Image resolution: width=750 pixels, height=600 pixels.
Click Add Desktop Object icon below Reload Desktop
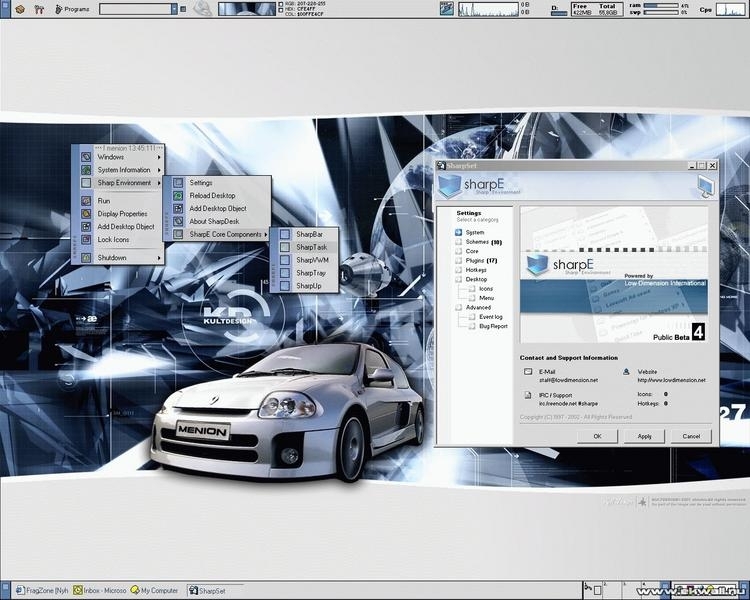coord(178,209)
